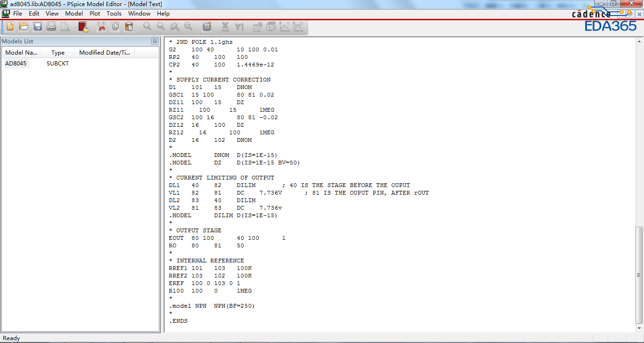Screen dimensions: 644x343
Task: Click the chart with sparkle toolbar icon
Action: (x=285, y=27)
